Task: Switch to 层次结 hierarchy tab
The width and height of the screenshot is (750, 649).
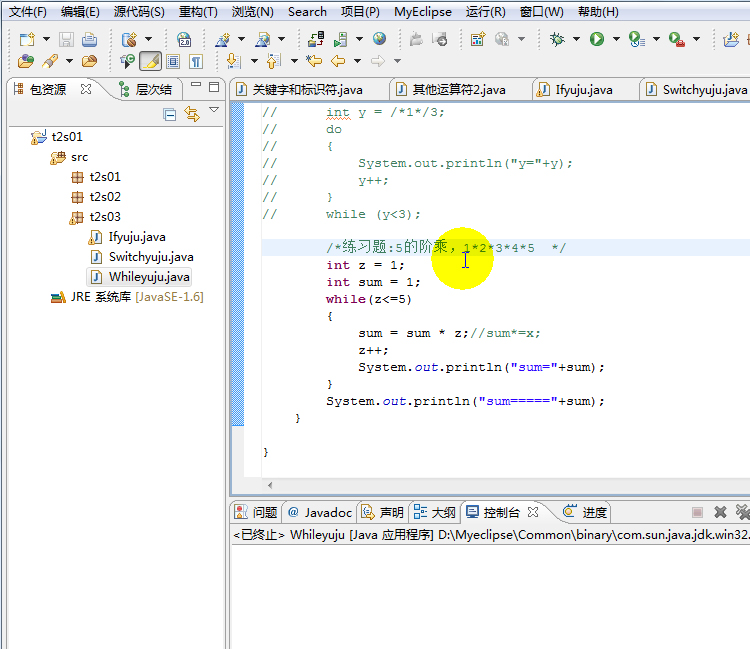Action: coord(145,89)
